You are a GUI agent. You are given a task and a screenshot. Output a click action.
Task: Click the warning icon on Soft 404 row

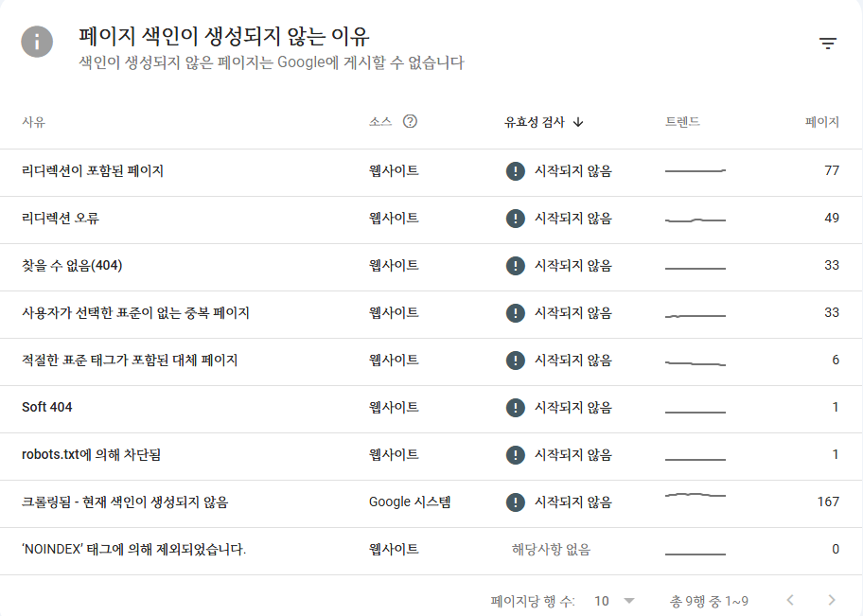[x=513, y=408]
